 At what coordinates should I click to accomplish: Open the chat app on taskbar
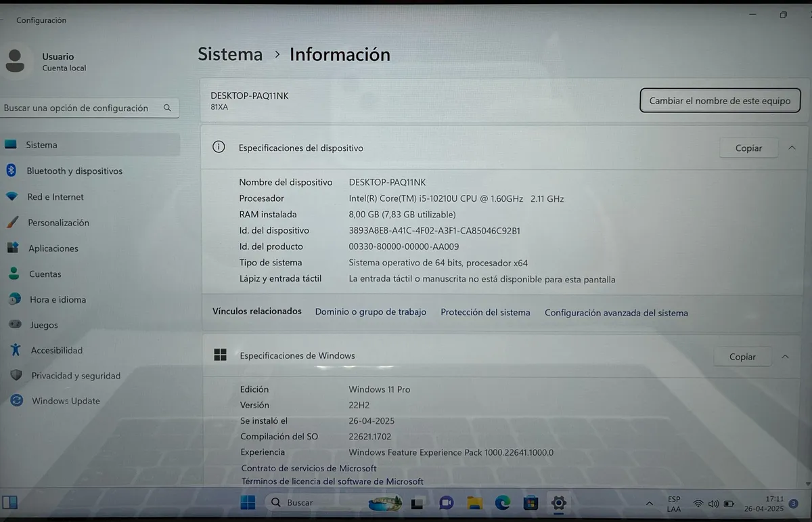tap(446, 503)
